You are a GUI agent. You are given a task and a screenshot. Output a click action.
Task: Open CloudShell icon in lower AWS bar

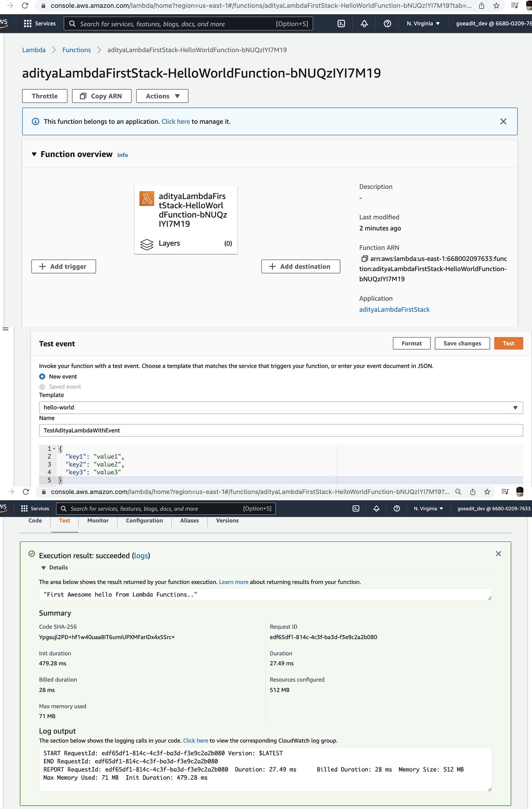(356, 508)
